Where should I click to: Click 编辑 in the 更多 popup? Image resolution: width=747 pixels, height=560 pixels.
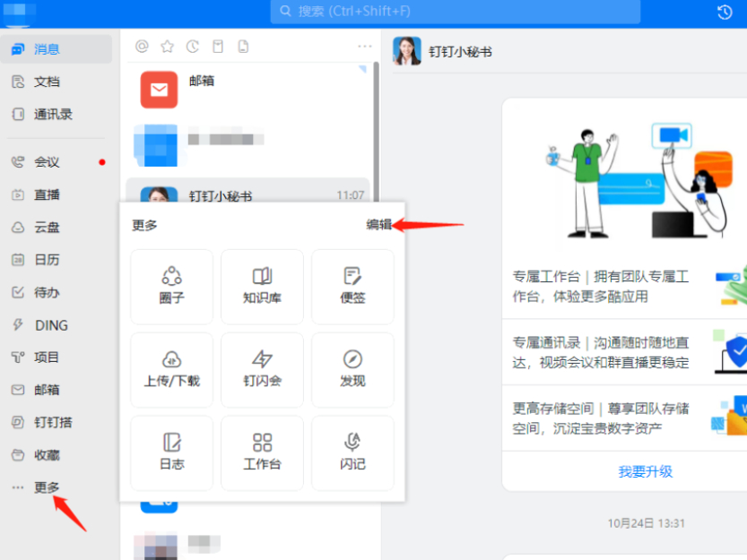378,224
